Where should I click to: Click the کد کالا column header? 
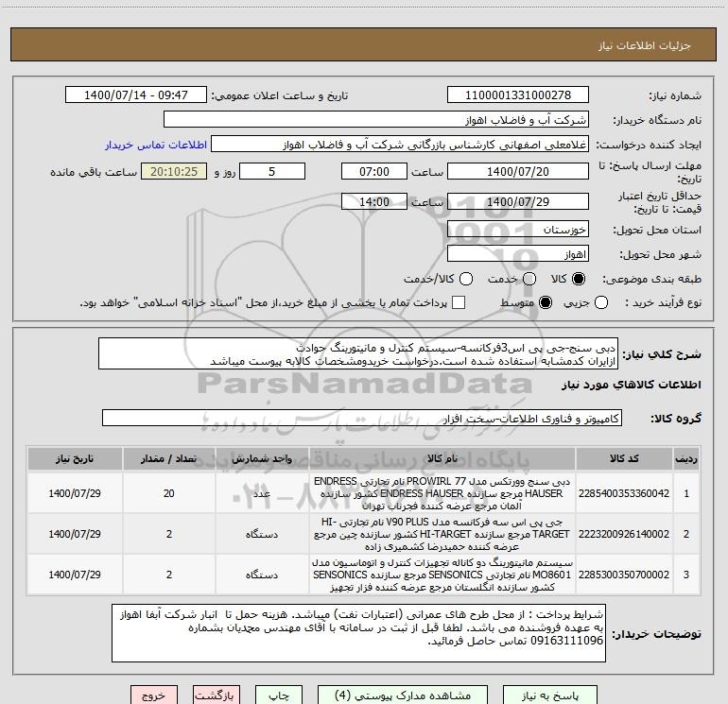[x=624, y=459]
